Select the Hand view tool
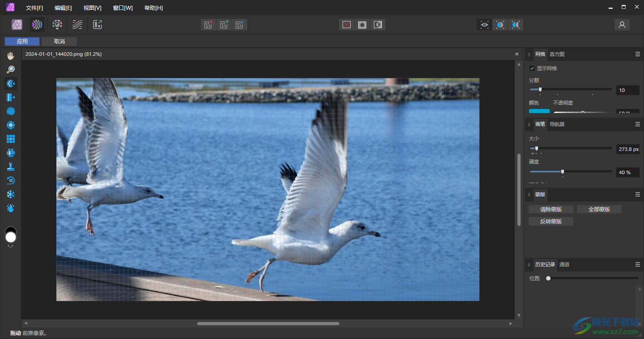Viewport: 644px width, 339px height. point(11,56)
